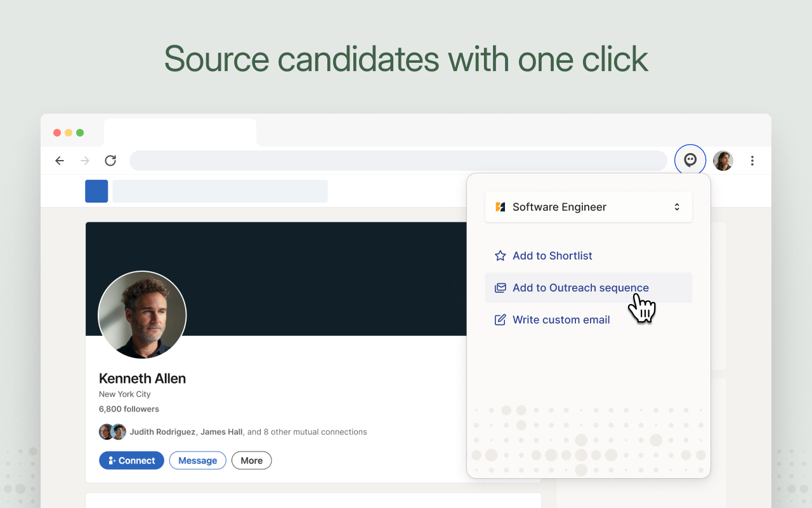Viewport: 812px width, 508px height.
Task: Click the extension's orange logo in the job selector
Action: [x=499, y=206]
